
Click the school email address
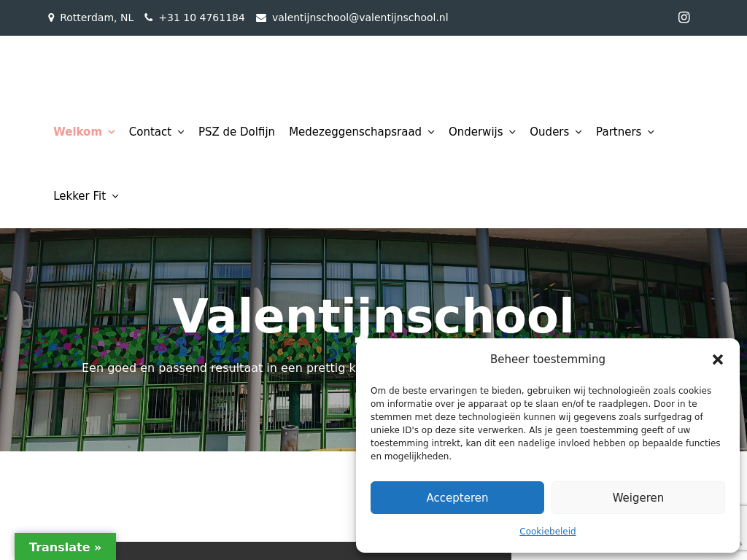tap(360, 17)
